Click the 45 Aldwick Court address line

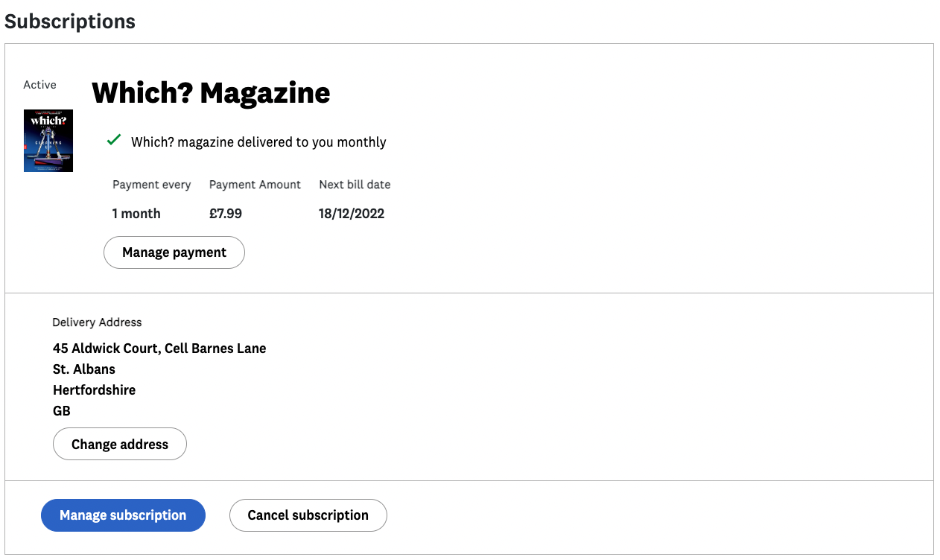click(159, 349)
